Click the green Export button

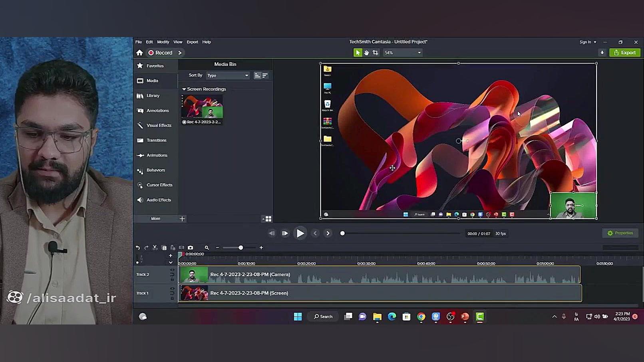tap(624, 53)
